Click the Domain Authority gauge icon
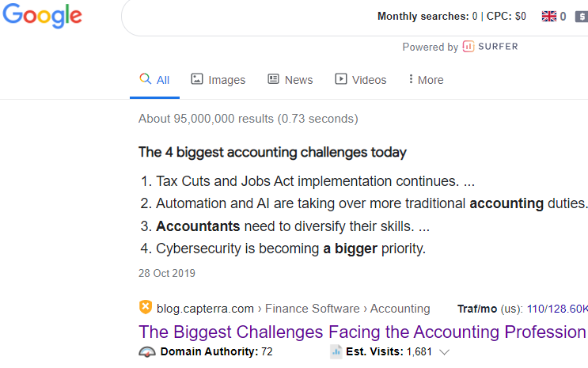 coord(147,352)
